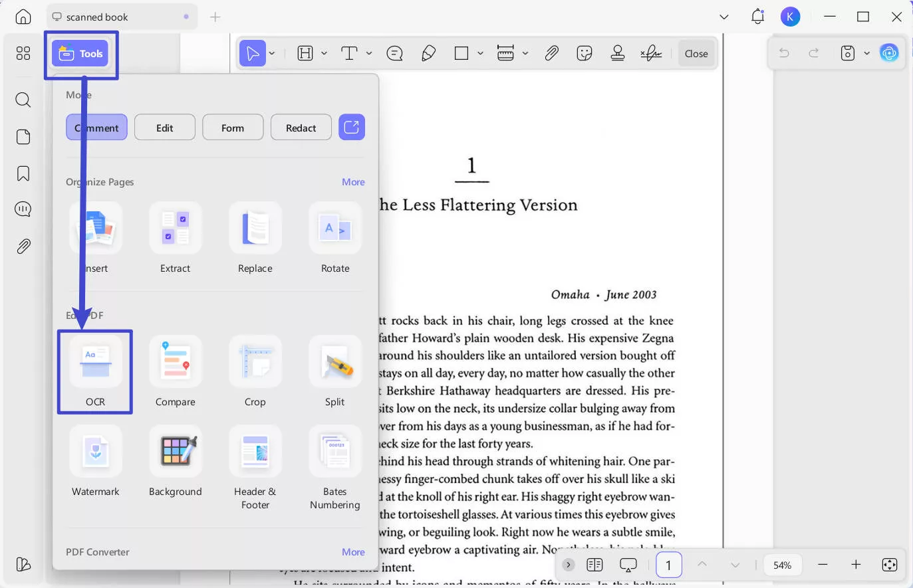Viewport: 913px width, 588px height.
Task: Open the Split PDF tool
Action: coord(335,363)
